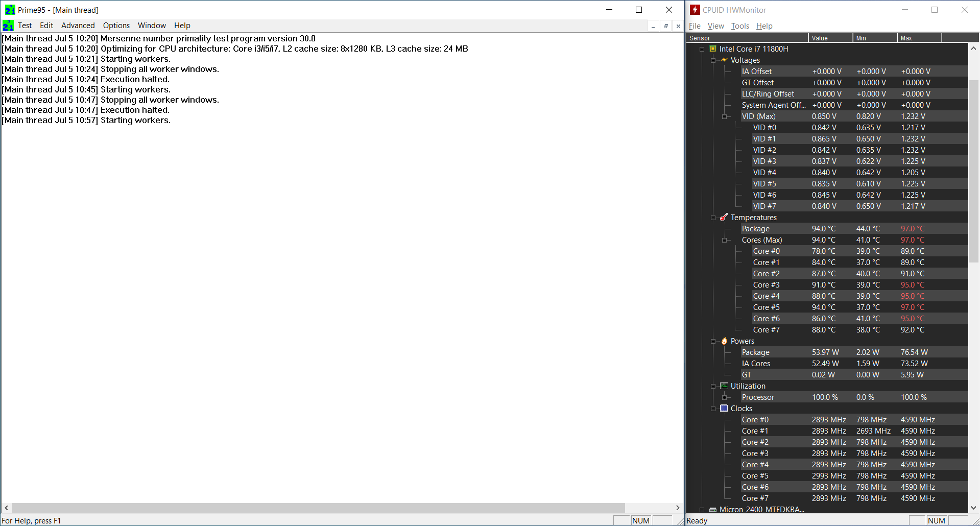The image size is (980, 526).
Task: Click the Utilization graph icon
Action: click(724, 386)
